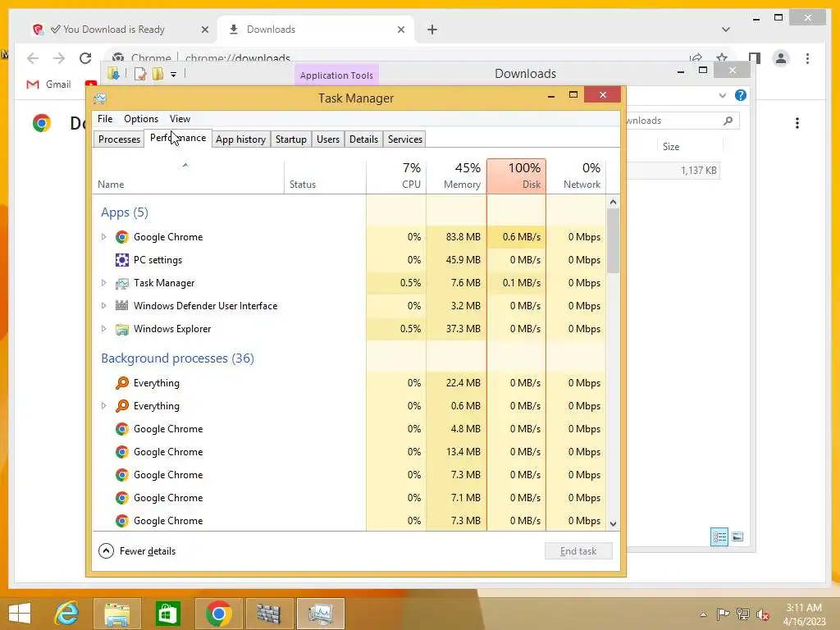
Task: Open the Gmail bookmark
Action: (x=48, y=84)
